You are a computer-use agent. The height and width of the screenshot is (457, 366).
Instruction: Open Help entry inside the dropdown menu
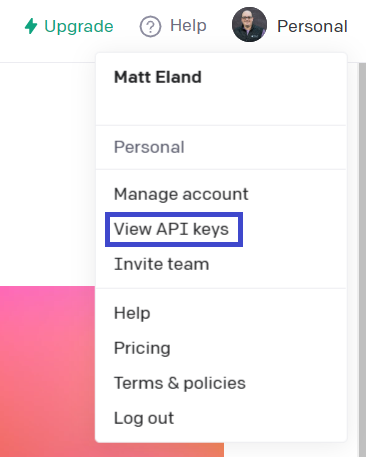pos(132,313)
